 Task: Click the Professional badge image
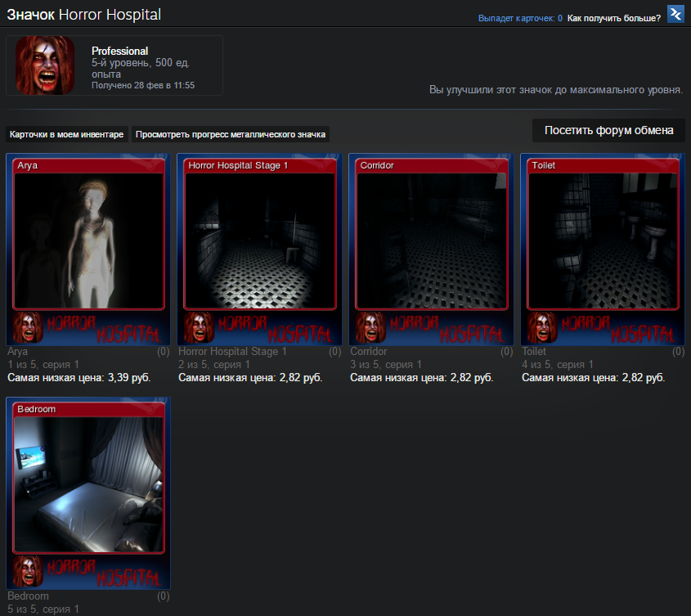[x=45, y=65]
